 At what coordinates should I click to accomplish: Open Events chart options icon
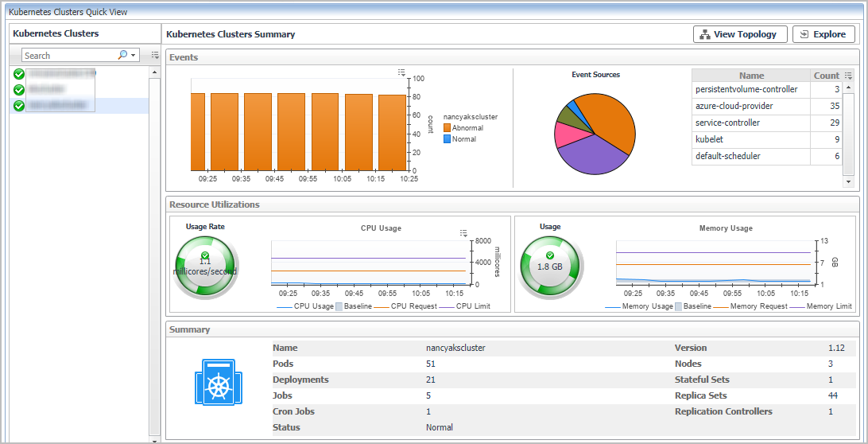[x=402, y=72]
